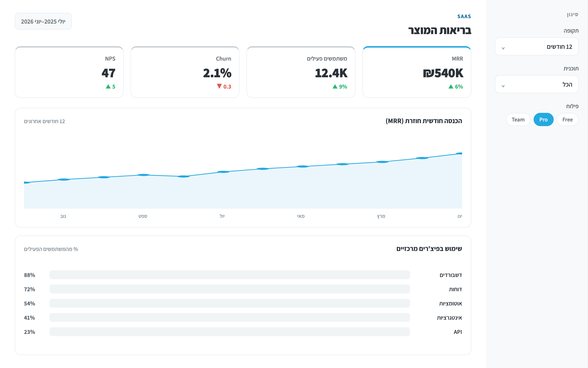
Task: Click the דשבורדים 88% usage bar
Action: click(x=230, y=275)
